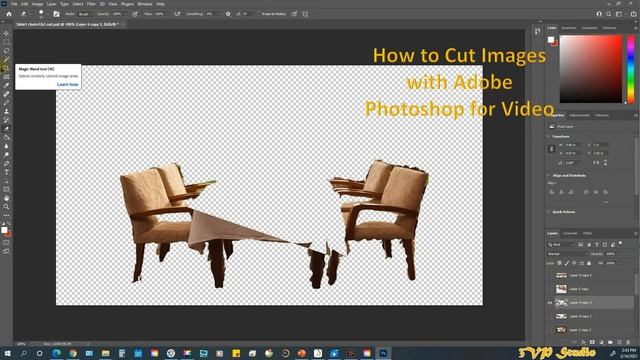This screenshot has height=360, width=640.
Task: Switch to the Adjustments tab
Action: click(579, 116)
